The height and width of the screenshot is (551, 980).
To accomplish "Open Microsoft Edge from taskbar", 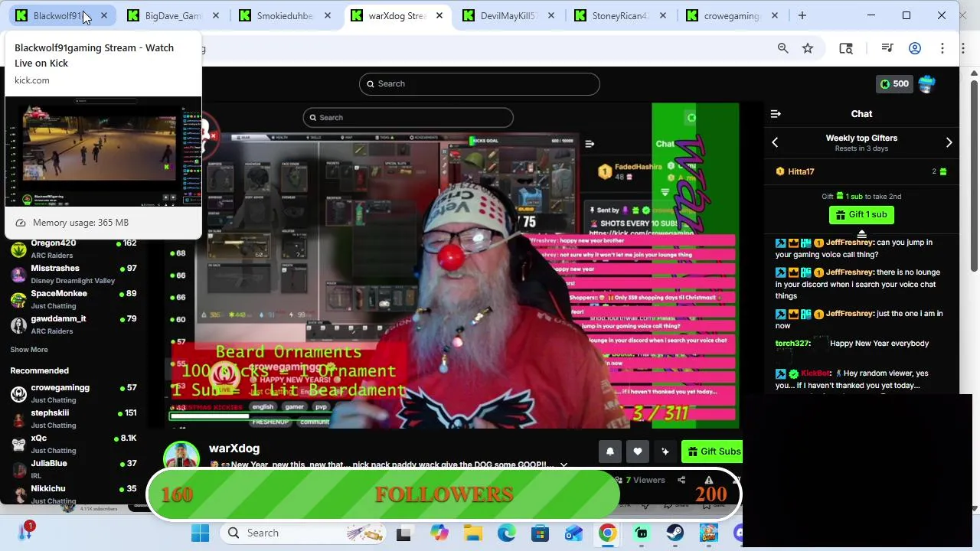I will [x=506, y=533].
